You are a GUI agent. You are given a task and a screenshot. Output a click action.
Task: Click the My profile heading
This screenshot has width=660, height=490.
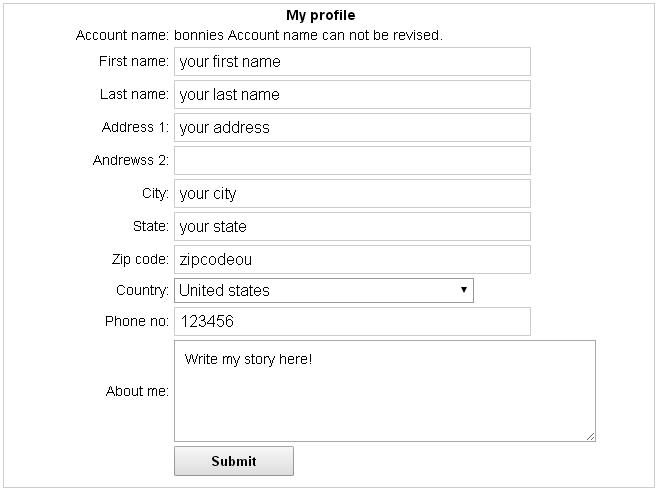(x=320, y=15)
